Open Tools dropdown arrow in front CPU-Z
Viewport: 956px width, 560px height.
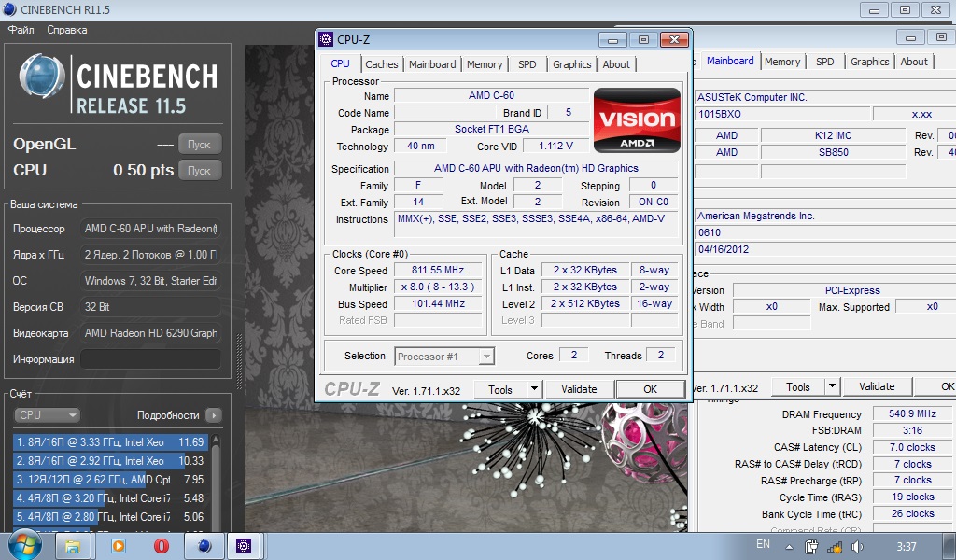(534, 389)
